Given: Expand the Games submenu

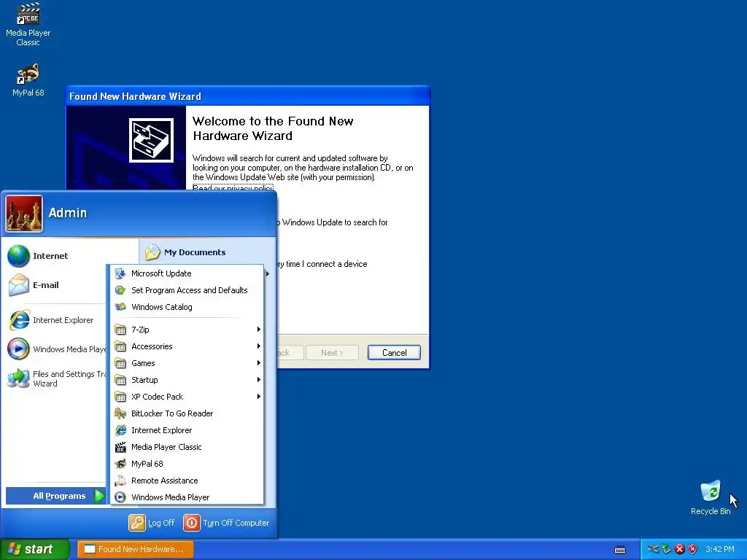Looking at the screenshot, I should 187,363.
